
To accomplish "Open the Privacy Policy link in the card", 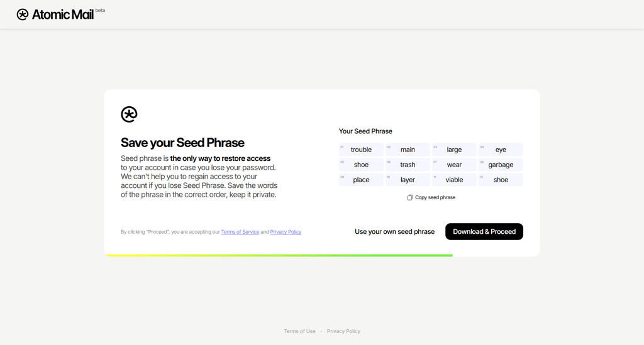I will [286, 232].
